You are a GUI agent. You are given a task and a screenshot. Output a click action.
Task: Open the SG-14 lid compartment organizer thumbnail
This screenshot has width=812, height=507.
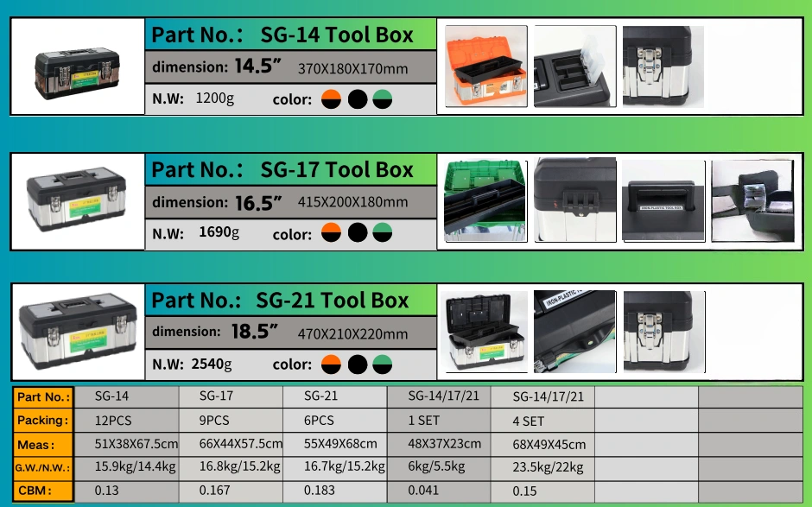tap(574, 67)
